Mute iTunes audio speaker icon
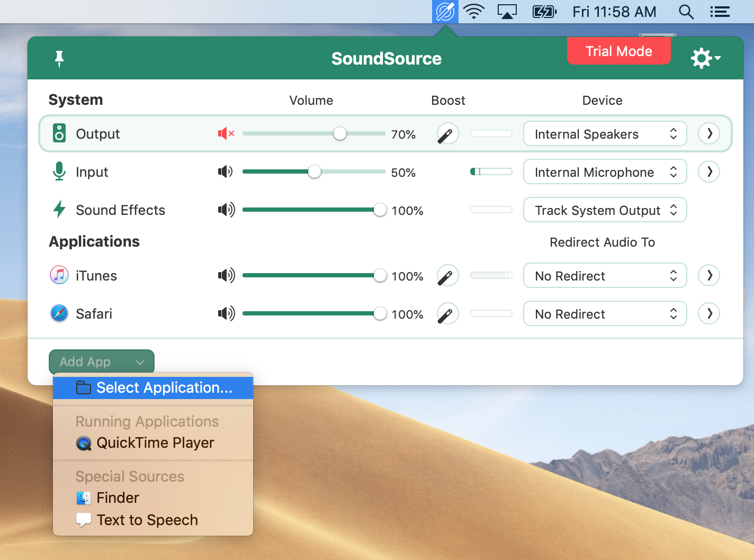754x560 pixels. (226, 276)
